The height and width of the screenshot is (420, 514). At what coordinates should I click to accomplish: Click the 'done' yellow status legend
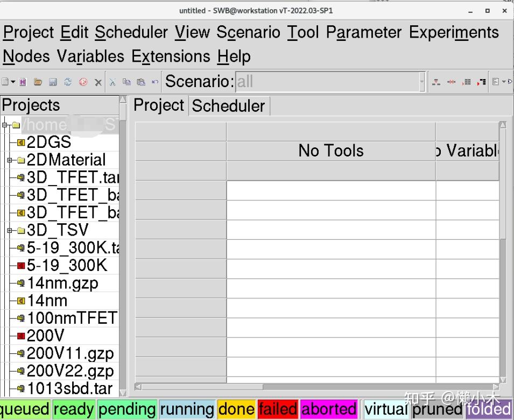236,410
